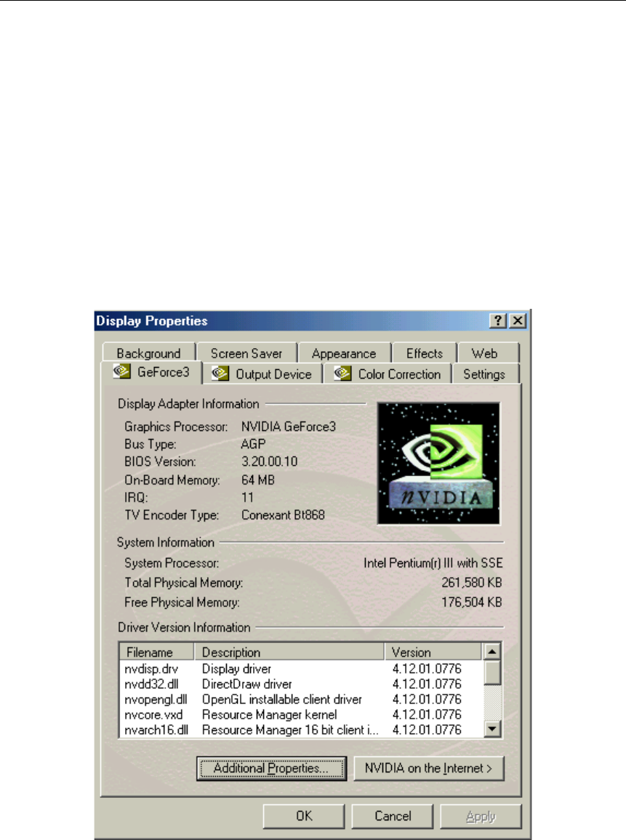The image size is (626, 840).
Task: Confirm with the OK button
Action: [x=304, y=816]
